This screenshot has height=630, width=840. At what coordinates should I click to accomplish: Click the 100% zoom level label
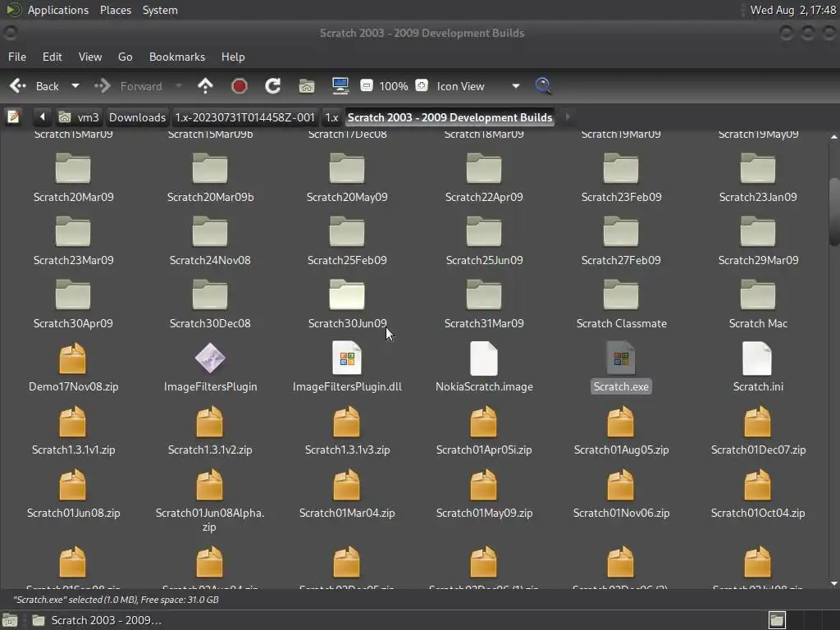393,86
